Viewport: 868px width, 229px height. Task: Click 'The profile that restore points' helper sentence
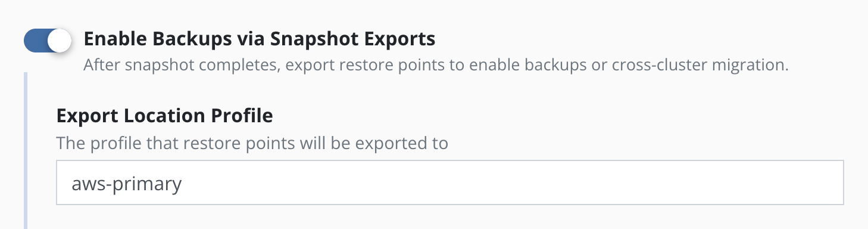point(252,144)
